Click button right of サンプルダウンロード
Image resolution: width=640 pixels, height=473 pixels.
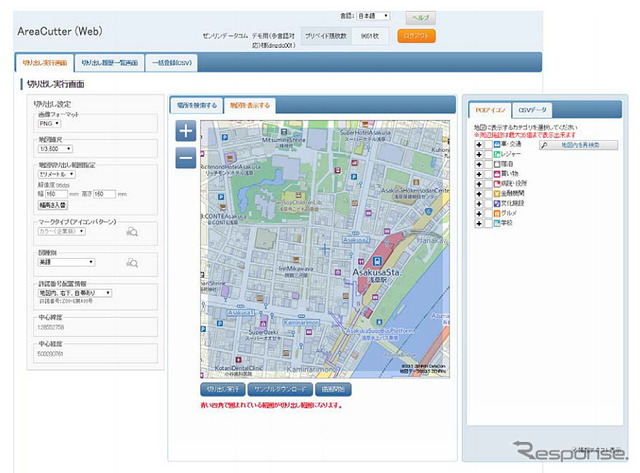point(333,389)
